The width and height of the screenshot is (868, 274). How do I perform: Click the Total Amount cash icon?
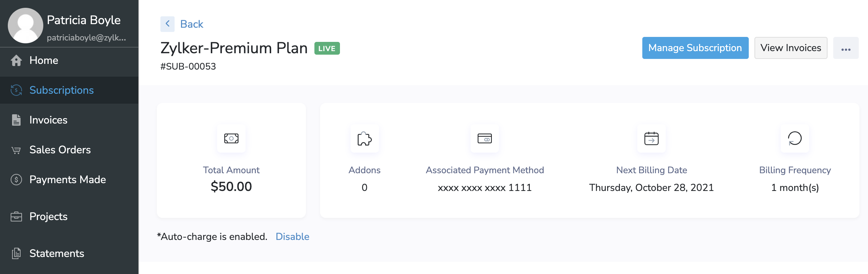231,138
